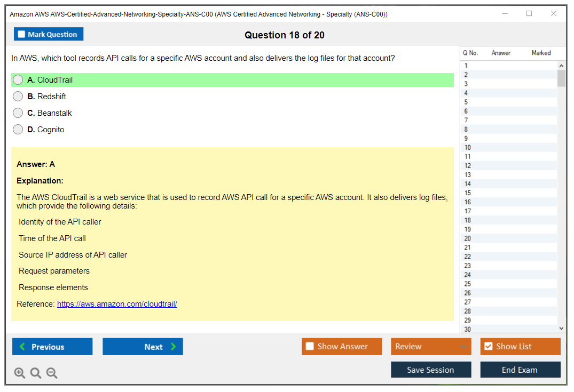The height and width of the screenshot is (392, 574).
Task: Open the Review dropdown menu
Action: (x=430, y=347)
